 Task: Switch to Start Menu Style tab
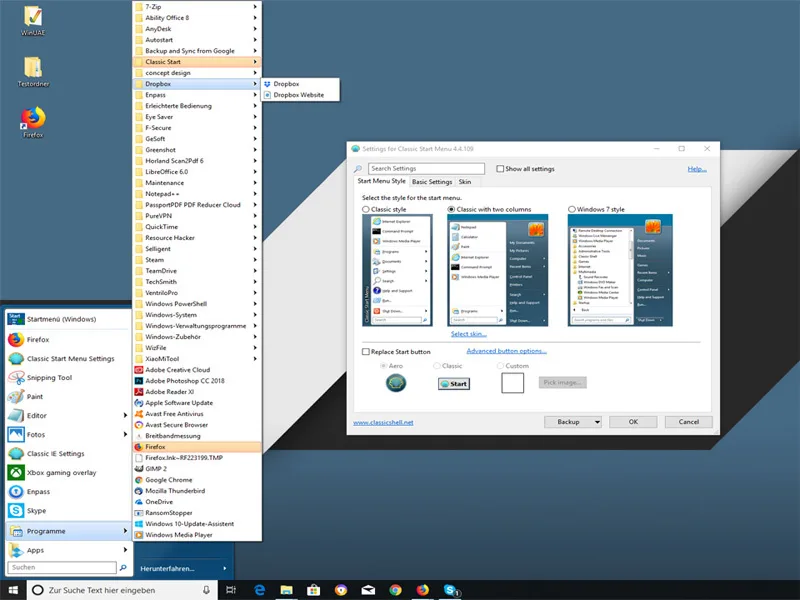[381, 181]
